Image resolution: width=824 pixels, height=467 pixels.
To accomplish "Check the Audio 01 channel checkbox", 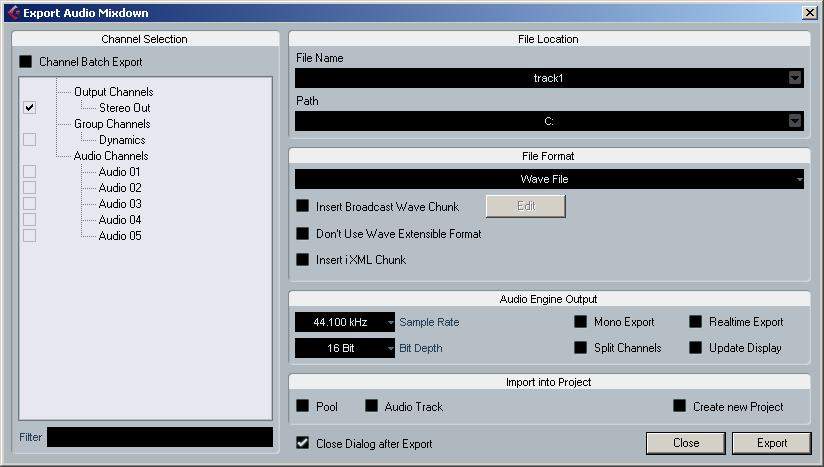I will tap(29, 172).
